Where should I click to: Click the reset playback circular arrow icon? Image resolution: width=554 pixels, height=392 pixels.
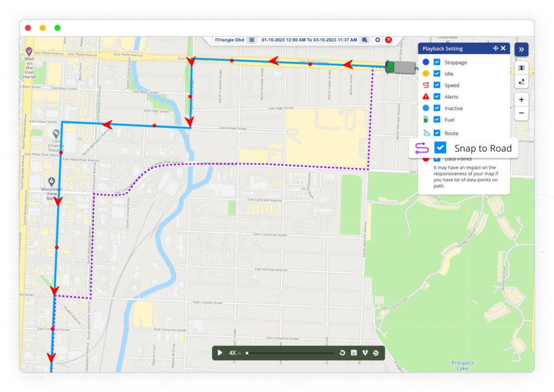(x=342, y=353)
